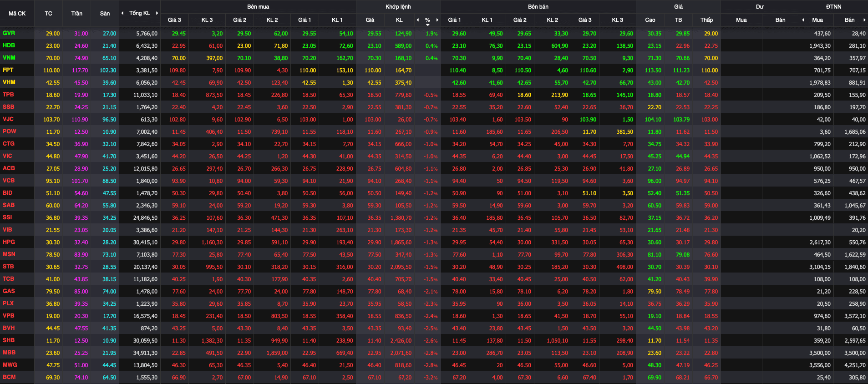
Task: Click the TB column header
Action: click(x=678, y=20)
